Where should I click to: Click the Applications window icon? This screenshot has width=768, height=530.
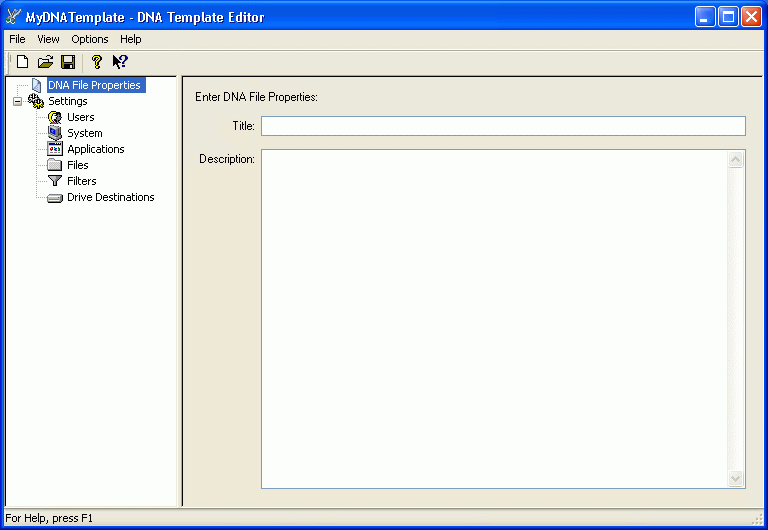[55, 149]
